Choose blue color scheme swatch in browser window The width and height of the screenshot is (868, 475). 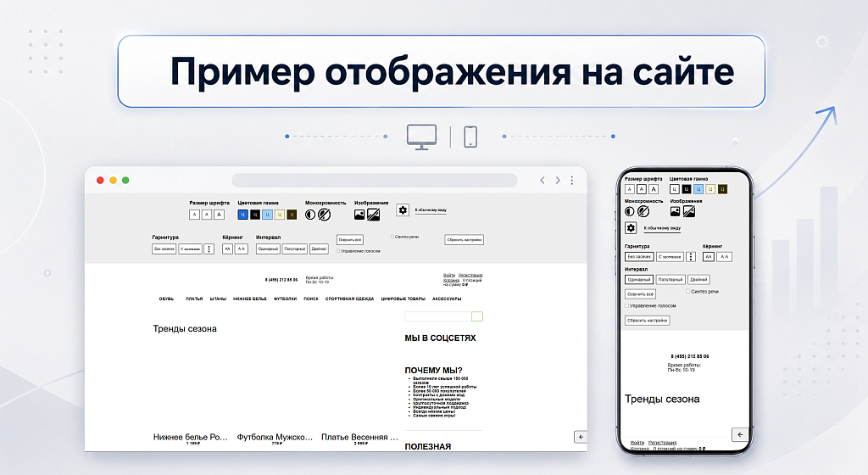click(x=242, y=215)
